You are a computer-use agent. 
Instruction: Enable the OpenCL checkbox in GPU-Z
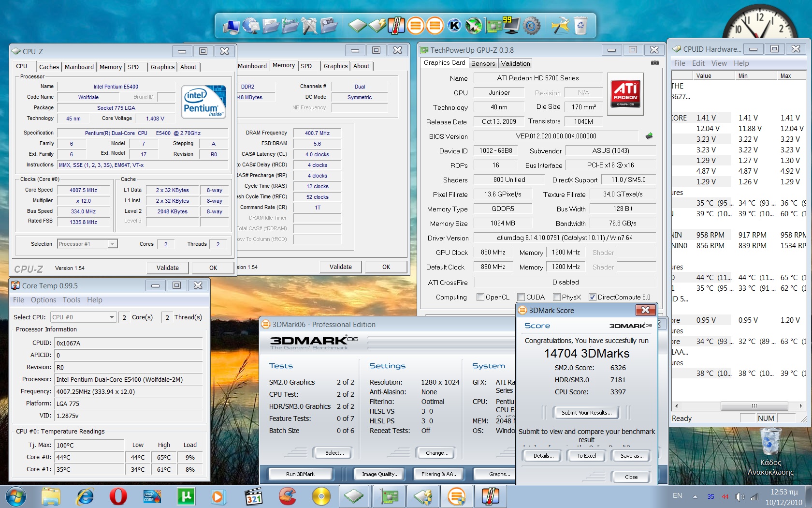[480, 297]
